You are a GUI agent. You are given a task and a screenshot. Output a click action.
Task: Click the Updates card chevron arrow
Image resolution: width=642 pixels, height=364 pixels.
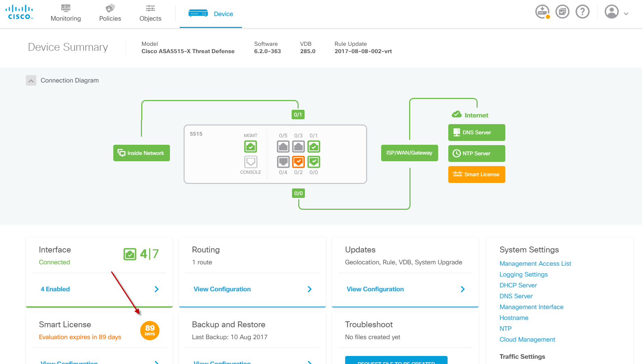pyautogui.click(x=463, y=289)
